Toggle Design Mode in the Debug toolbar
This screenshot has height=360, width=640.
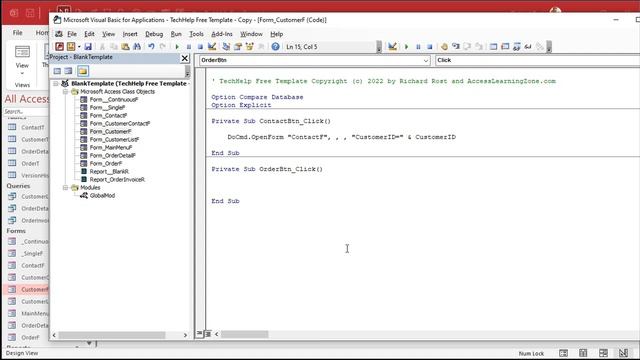(392, 47)
